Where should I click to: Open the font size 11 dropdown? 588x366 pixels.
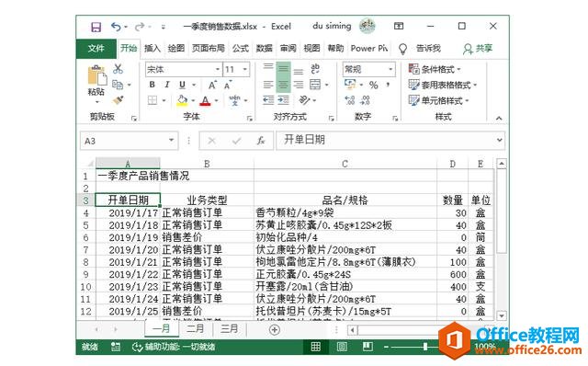coord(245,70)
